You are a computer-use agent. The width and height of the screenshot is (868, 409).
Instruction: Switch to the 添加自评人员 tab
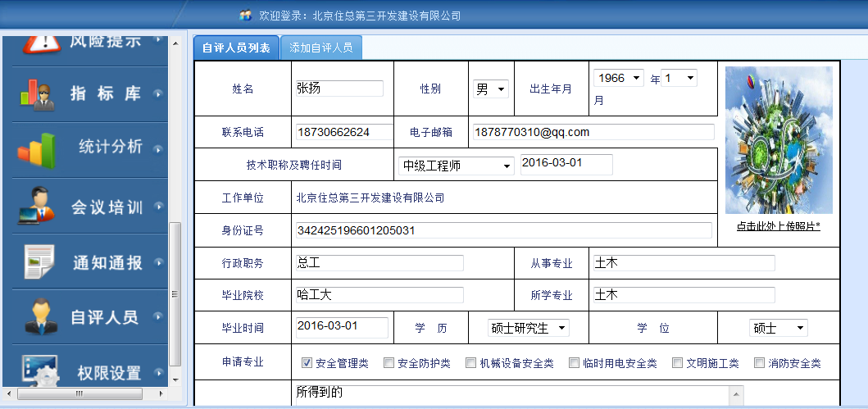tap(321, 48)
